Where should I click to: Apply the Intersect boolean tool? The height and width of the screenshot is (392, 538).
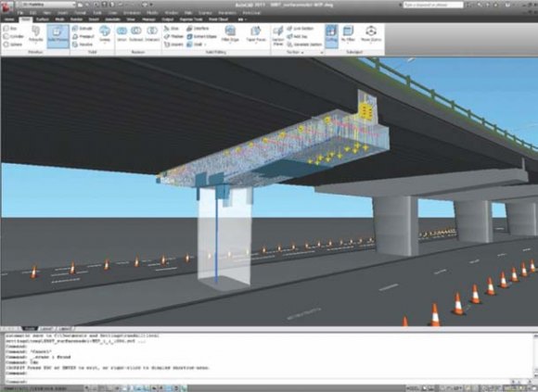[152, 34]
